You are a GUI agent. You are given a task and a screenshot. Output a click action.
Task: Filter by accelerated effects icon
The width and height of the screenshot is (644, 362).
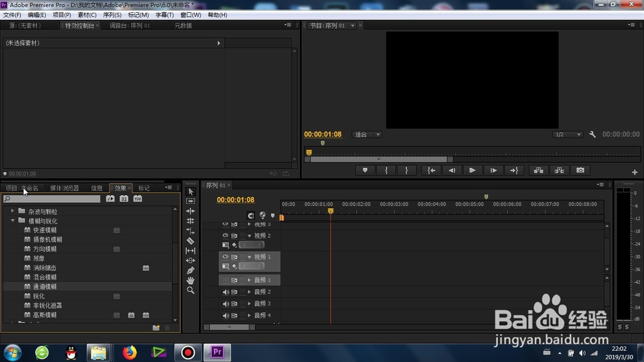coord(110,198)
